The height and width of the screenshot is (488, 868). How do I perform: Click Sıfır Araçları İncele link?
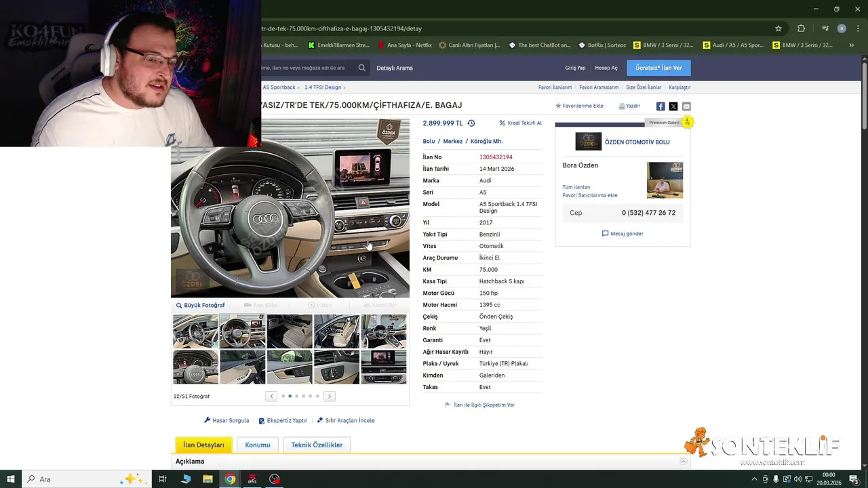[346, 420]
